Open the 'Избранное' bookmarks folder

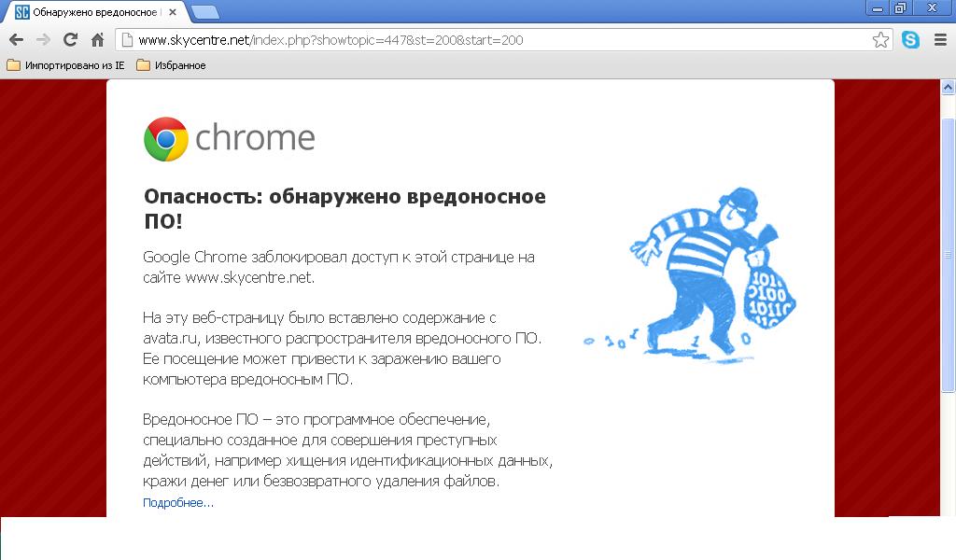click(x=171, y=65)
